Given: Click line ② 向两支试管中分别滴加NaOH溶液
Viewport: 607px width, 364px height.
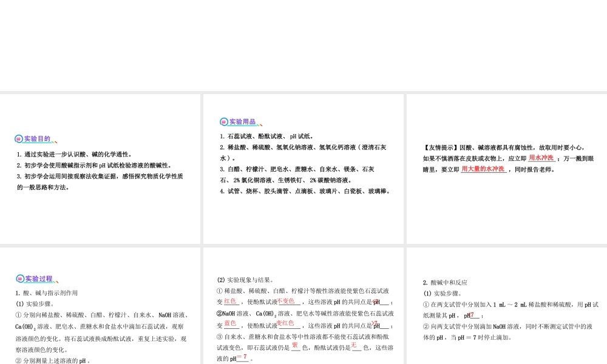Looking at the screenshot, I should [507, 326].
